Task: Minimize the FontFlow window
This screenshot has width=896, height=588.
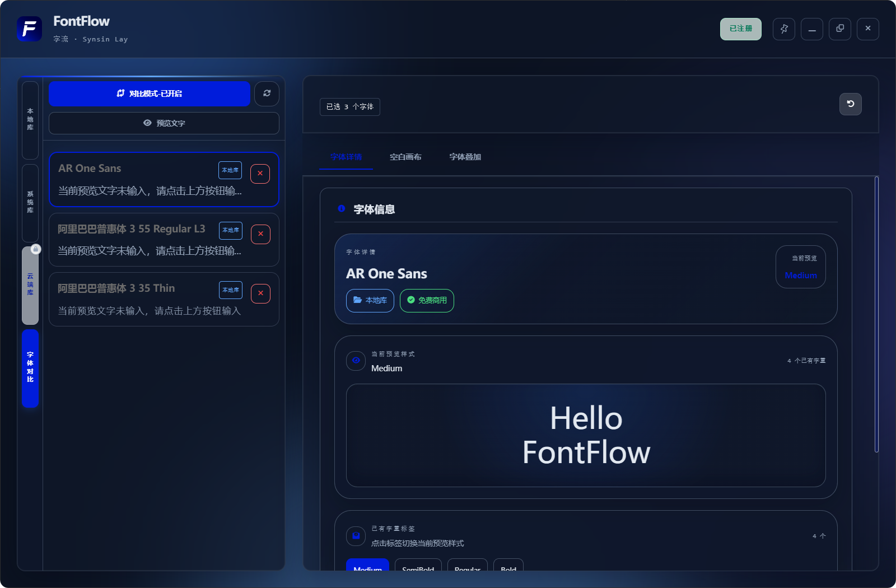Action: (x=812, y=29)
